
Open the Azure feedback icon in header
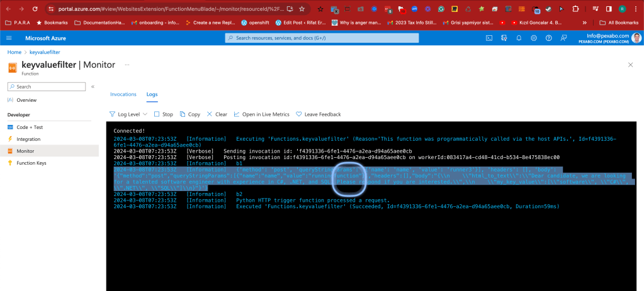(563, 38)
